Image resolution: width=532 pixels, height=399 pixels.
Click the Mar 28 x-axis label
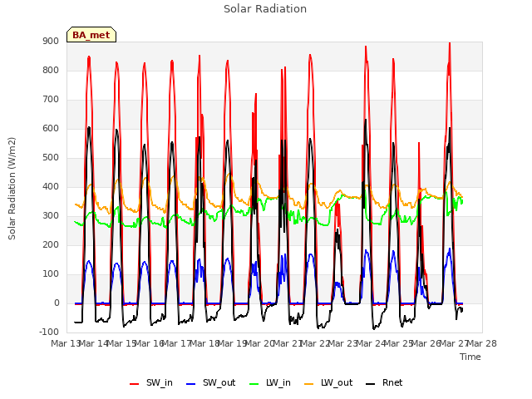click(482, 343)
